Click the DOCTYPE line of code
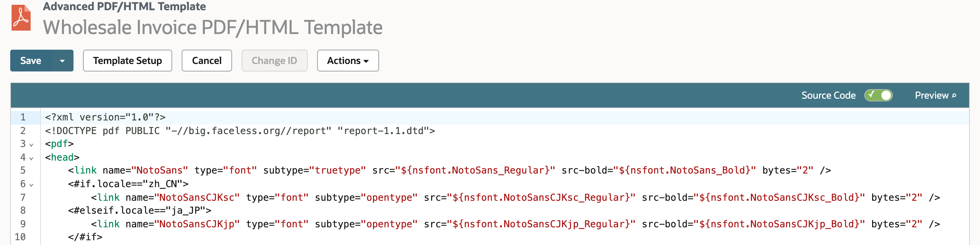Screen dimensions: 980x245 tap(240, 130)
